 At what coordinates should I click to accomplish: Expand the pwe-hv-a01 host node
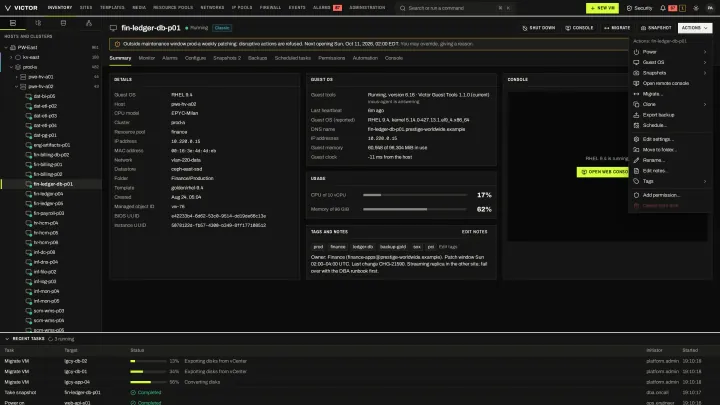point(17,77)
